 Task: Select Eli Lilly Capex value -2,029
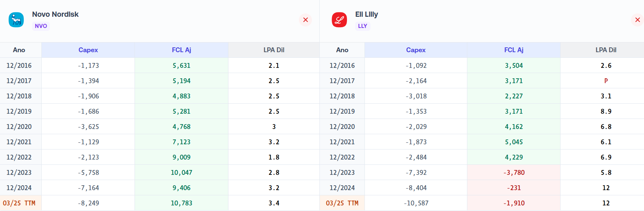tap(416, 127)
